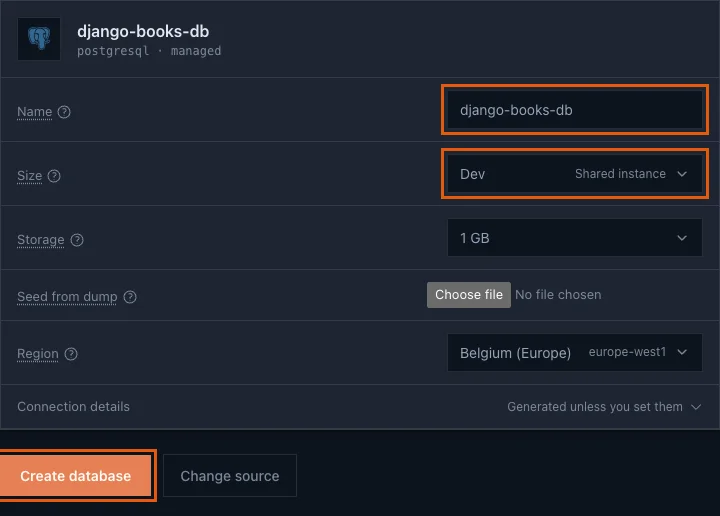Expand the Connection details section
Screen dimensions: 720x516
tap(360, 407)
